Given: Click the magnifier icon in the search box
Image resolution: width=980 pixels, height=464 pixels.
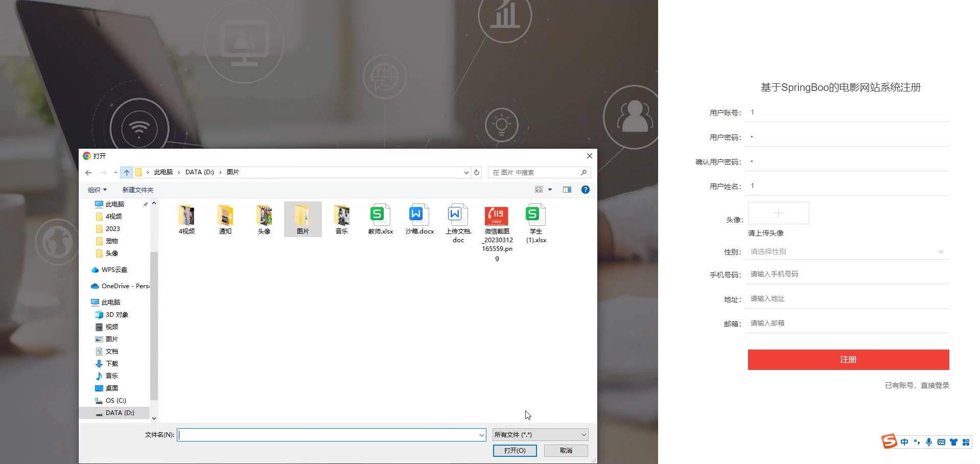Looking at the screenshot, I should [x=584, y=173].
